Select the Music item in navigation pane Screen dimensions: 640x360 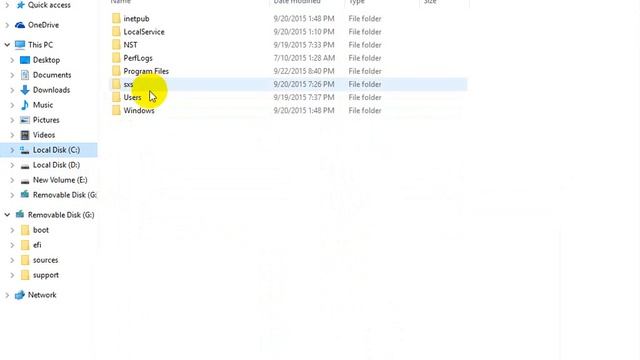point(43,105)
